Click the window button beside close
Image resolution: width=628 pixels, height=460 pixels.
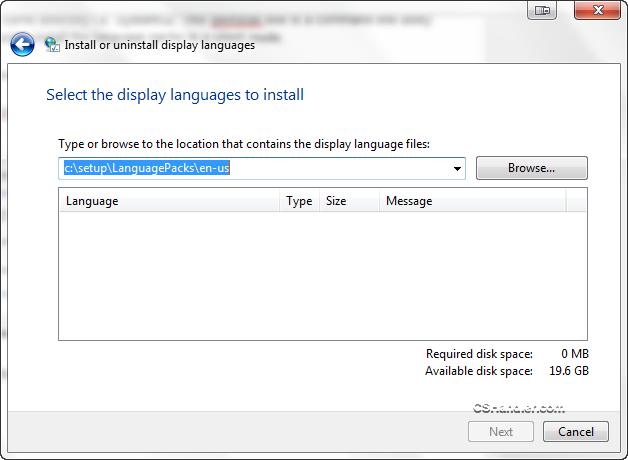point(542,10)
